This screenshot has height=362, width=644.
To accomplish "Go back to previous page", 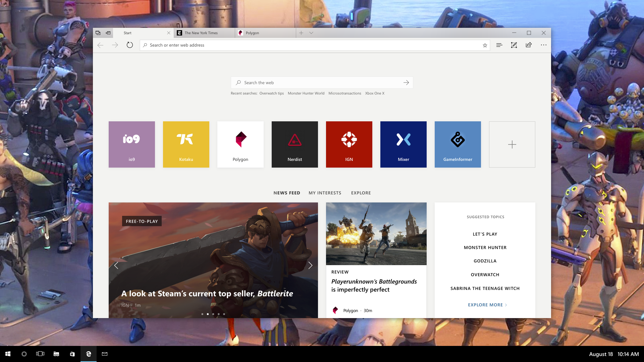I will tap(100, 45).
